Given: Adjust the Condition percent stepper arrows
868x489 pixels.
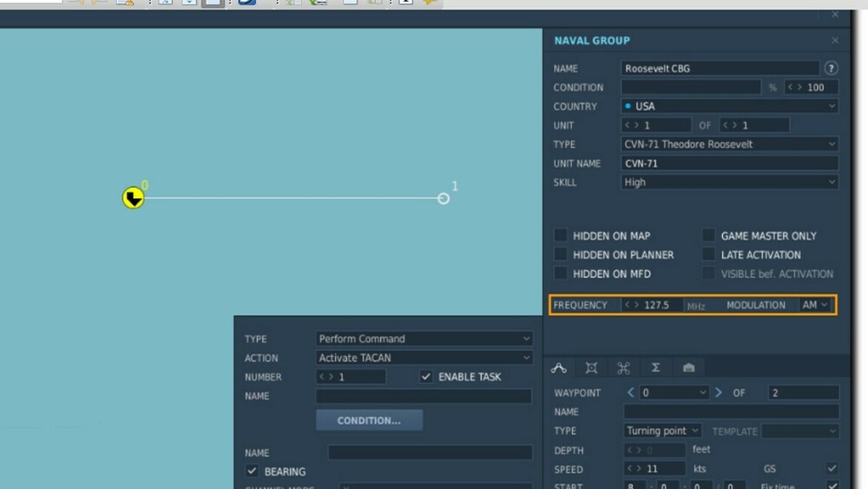Looking at the screenshot, I should pos(794,88).
